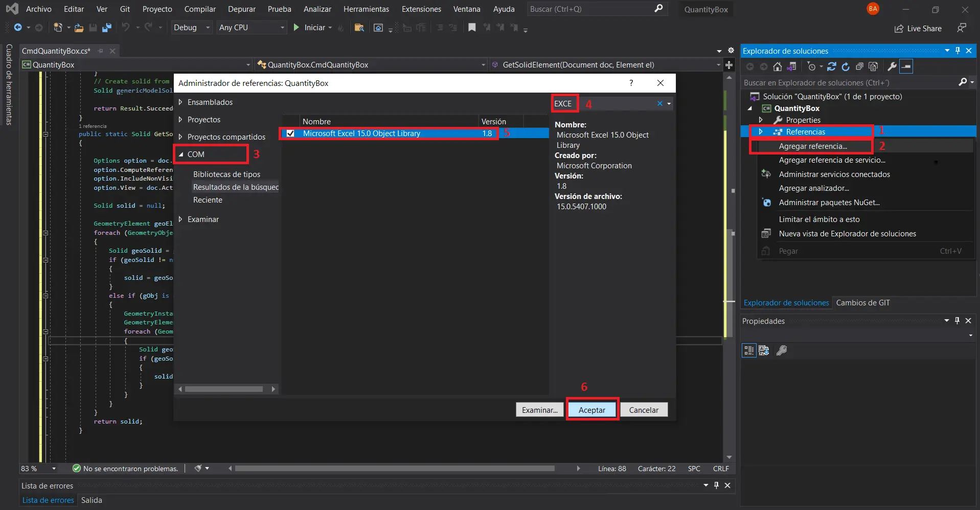Click the Find in Files folder icon
Image resolution: width=980 pixels, height=510 pixels.
click(359, 28)
